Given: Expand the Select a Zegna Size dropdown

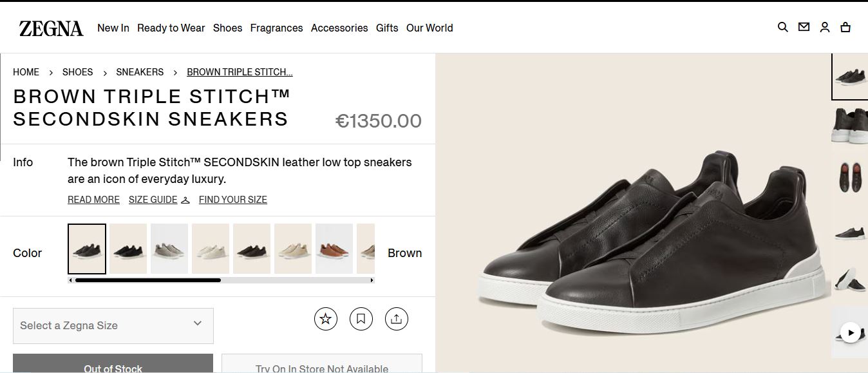Looking at the screenshot, I should click(113, 325).
